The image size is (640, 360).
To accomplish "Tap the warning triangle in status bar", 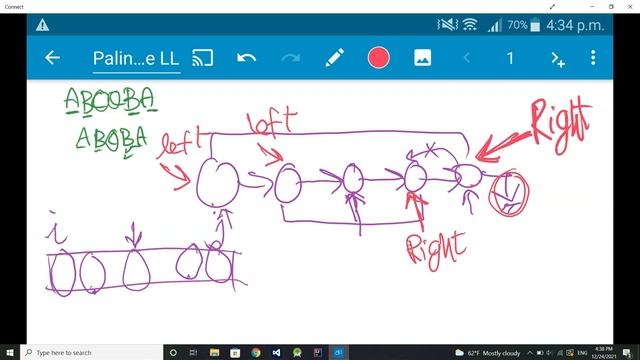I will [42, 25].
